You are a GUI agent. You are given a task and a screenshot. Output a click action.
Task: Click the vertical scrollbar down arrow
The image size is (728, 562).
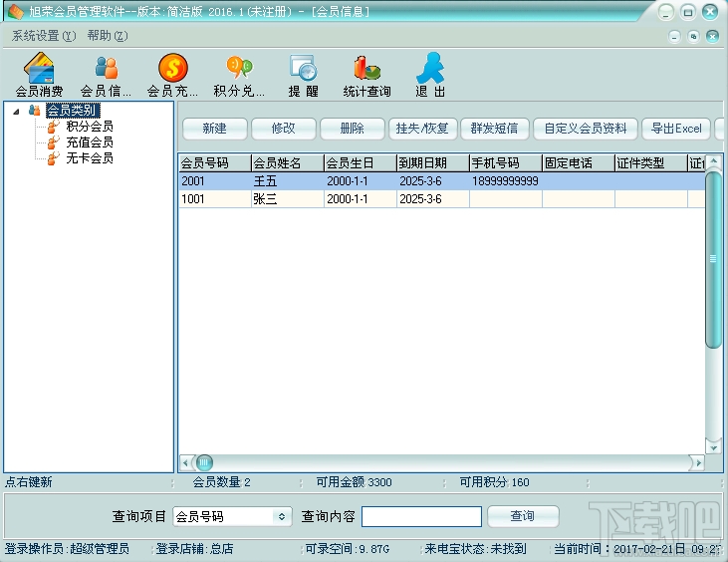714,448
